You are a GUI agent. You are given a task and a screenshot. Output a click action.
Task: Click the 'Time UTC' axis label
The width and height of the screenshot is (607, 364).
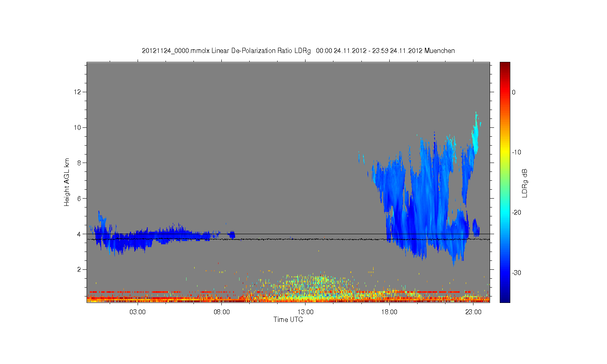(x=288, y=320)
